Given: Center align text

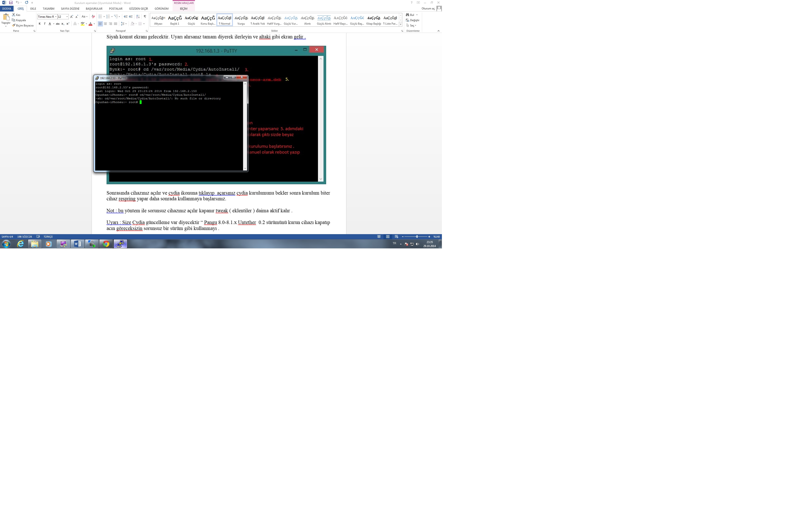Looking at the screenshot, I should [105, 24].
